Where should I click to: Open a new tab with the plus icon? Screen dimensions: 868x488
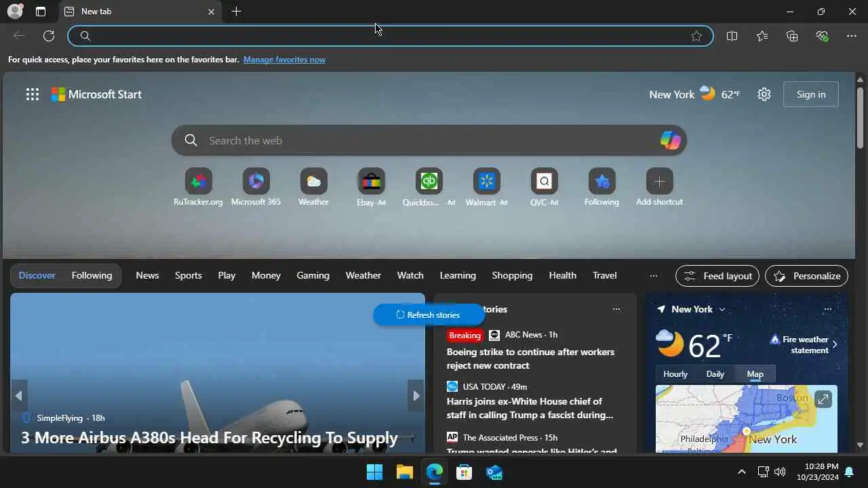(236, 12)
